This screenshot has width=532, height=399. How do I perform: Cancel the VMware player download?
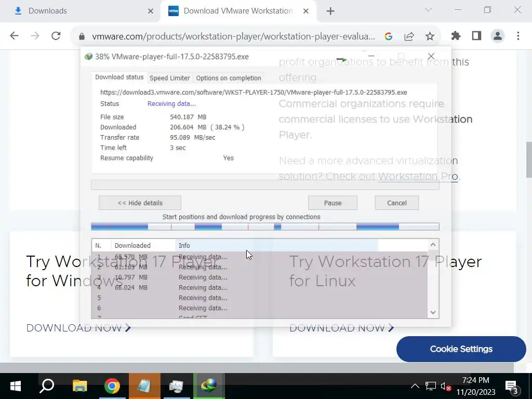396,203
